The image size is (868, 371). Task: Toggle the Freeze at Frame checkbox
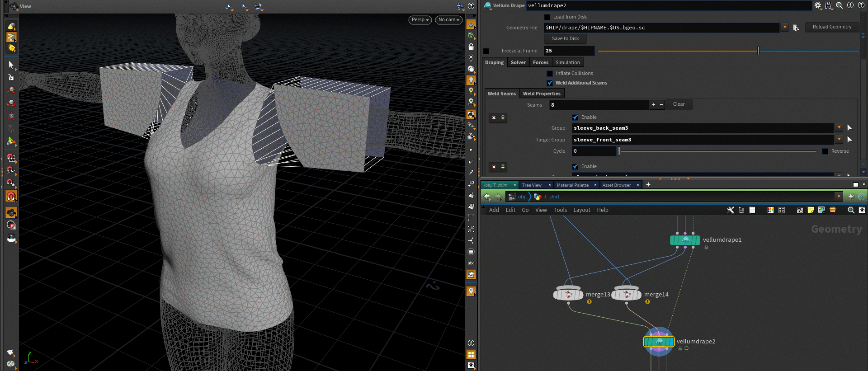tap(486, 51)
